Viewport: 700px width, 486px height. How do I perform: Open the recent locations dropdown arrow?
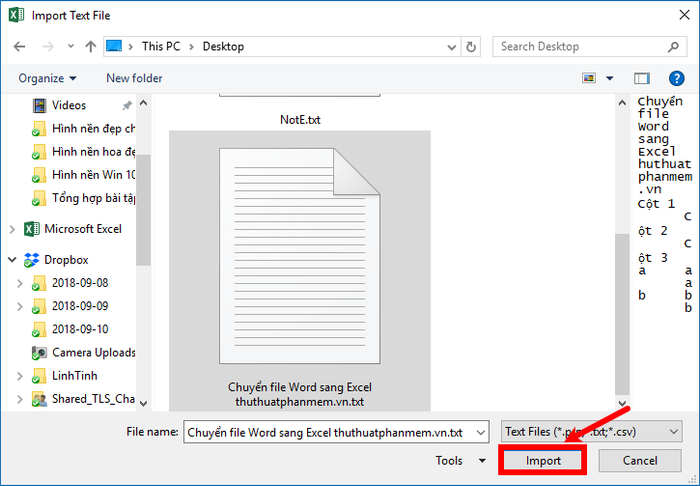click(x=71, y=46)
